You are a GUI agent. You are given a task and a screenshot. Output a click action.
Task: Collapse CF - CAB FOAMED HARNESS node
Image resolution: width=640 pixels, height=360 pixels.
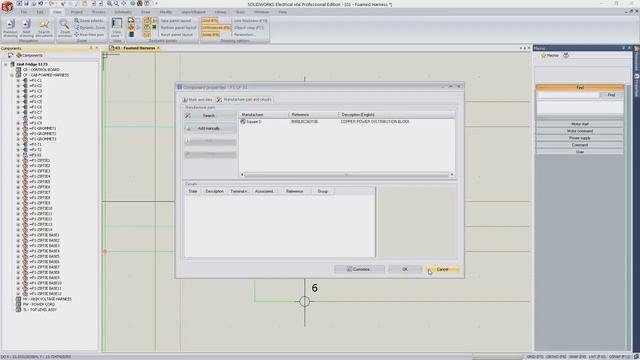coord(12,75)
